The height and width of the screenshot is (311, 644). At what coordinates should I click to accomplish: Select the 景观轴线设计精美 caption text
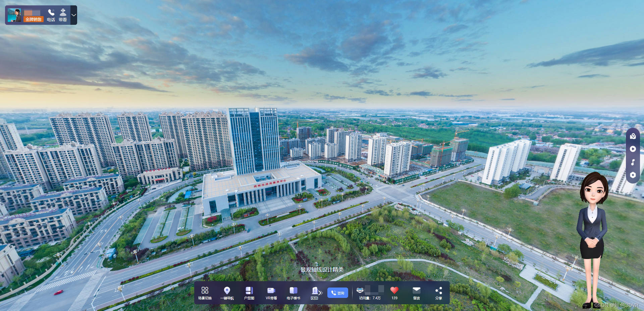[322, 270]
